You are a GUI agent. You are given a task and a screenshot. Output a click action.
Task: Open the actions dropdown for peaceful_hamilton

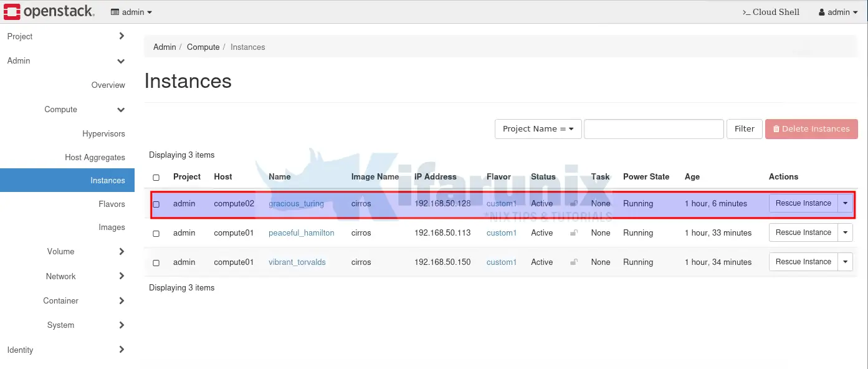[x=845, y=232]
